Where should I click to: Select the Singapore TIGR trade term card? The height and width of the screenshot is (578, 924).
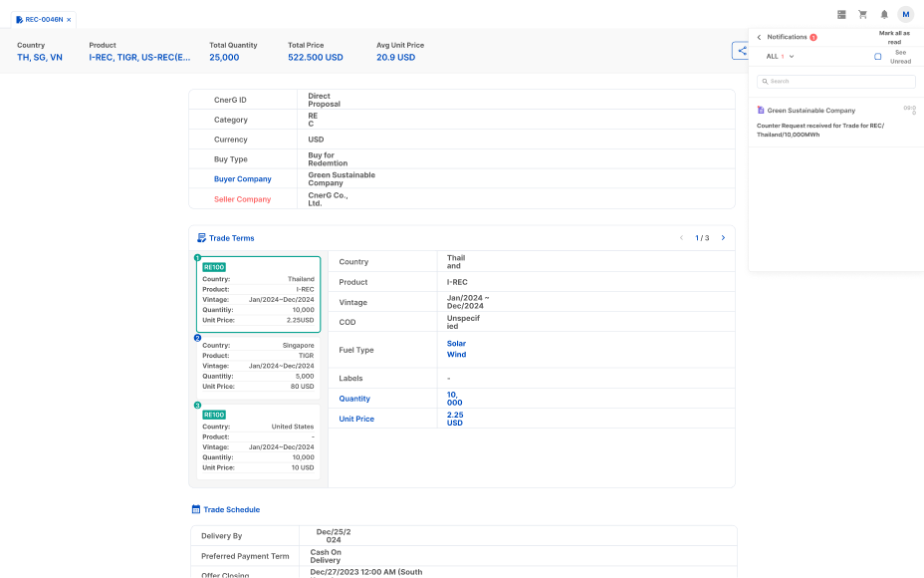(x=258, y=366)
